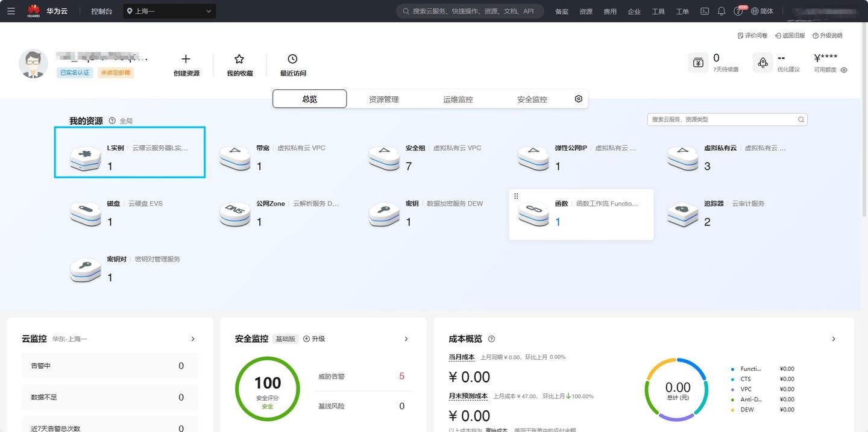The image size is (868, 432).
Task: Open 我的收藏 star icon
Action: (x=239, y=59)
